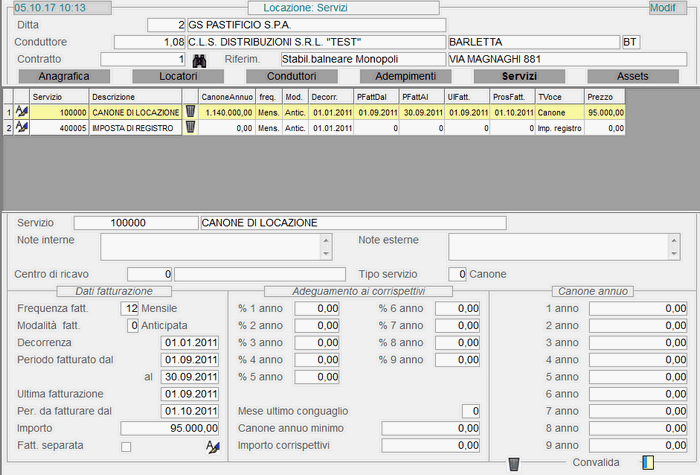Click the trash icon at the bottom near Convalida
This screenshot has width=700, height=475.
514,464
